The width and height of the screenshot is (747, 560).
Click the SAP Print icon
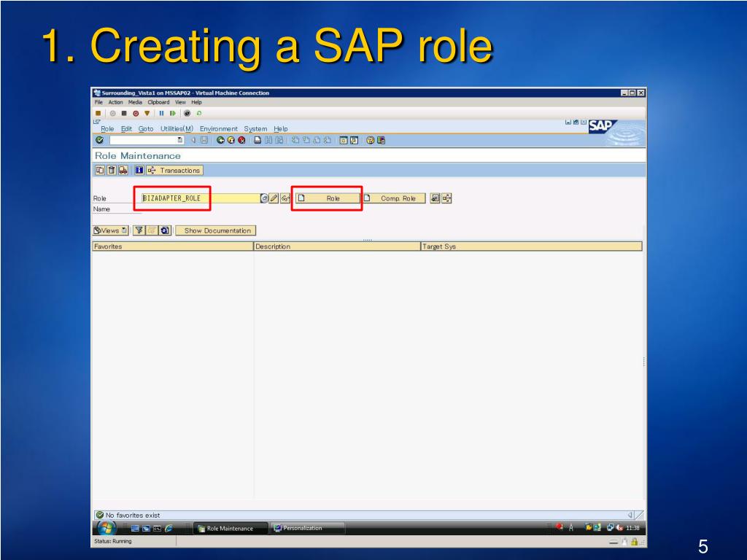click(258, 140)
